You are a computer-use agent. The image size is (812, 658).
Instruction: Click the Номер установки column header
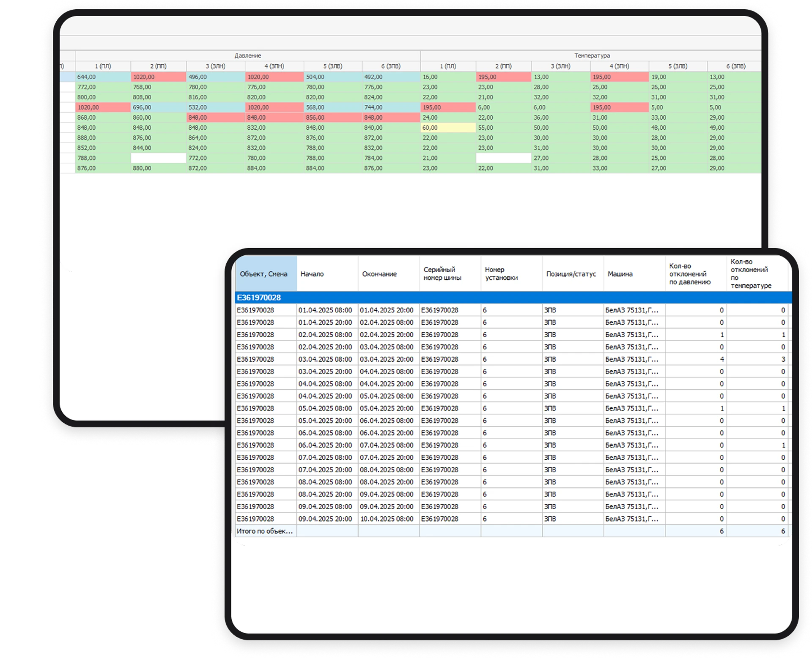pyautogui.click(x=512, y=274)
